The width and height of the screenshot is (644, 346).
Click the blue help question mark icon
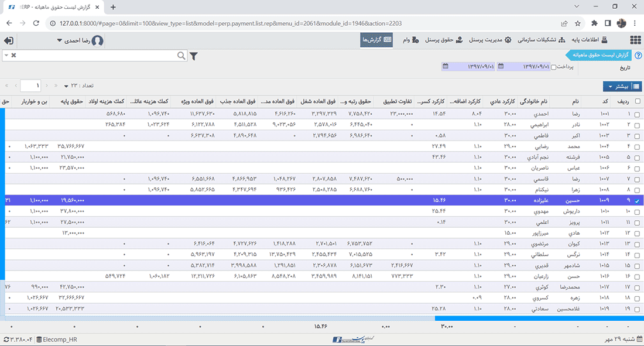pyautogui.click(x=638, y=55)
